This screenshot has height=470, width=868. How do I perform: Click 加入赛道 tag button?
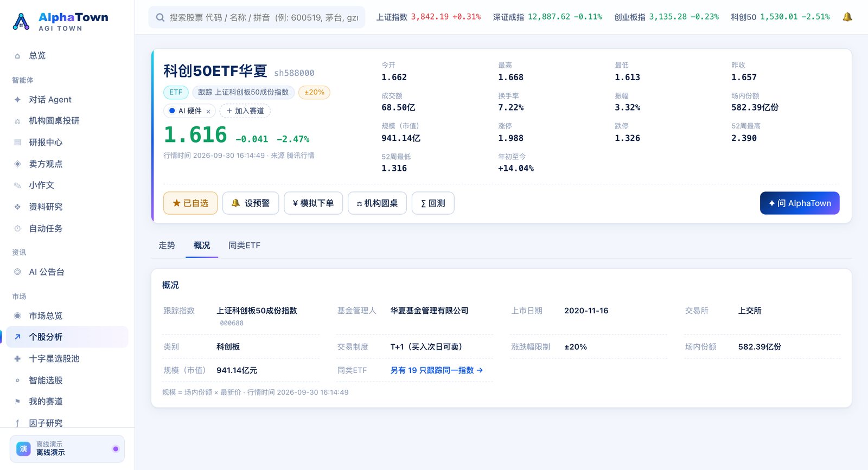(x=245, y=111)
